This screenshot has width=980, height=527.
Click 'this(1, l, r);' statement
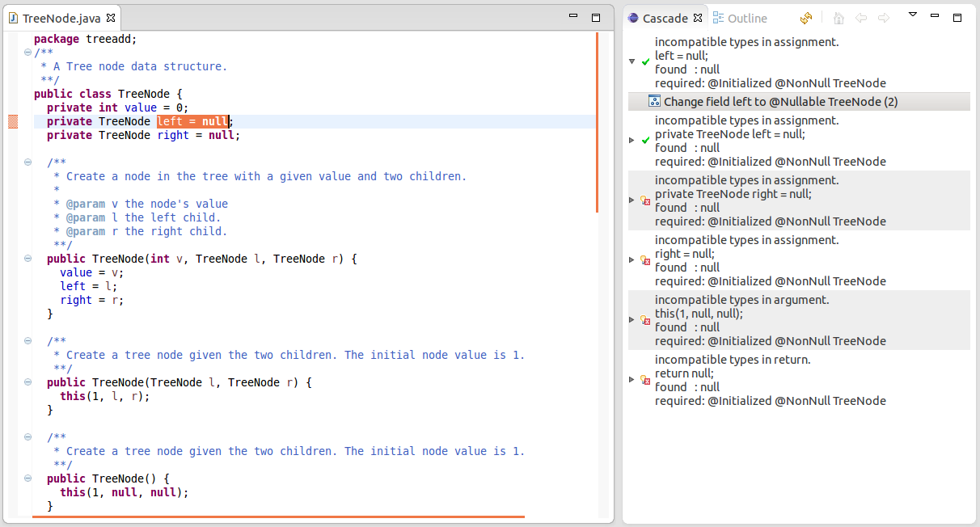tap(105, 396)
